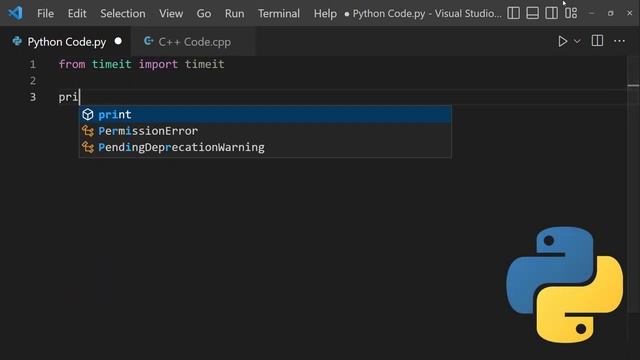640x360 pixels.
Task: Restore down the Visual Studio Code window
Action: (x=611, y=13)
